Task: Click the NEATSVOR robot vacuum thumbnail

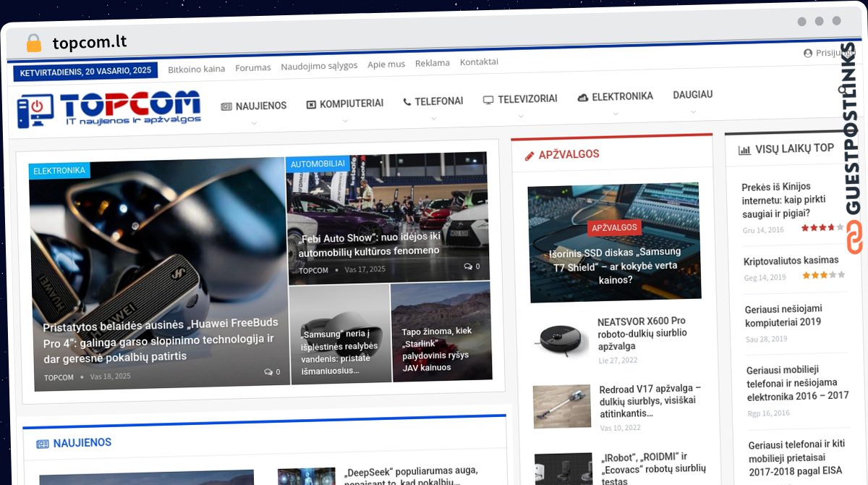Action: pyautogui.click(x=563, y=338)
